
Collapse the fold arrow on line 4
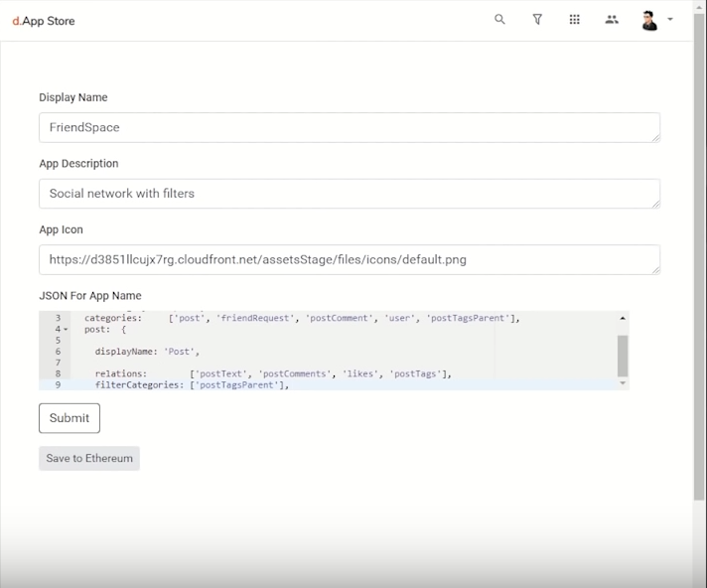tap(67, 329)
